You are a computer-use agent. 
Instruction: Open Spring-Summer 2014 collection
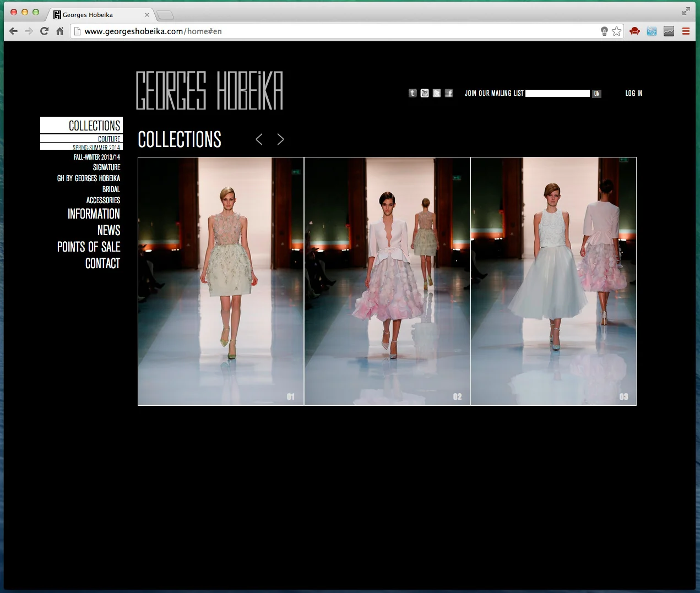(82, 147)
